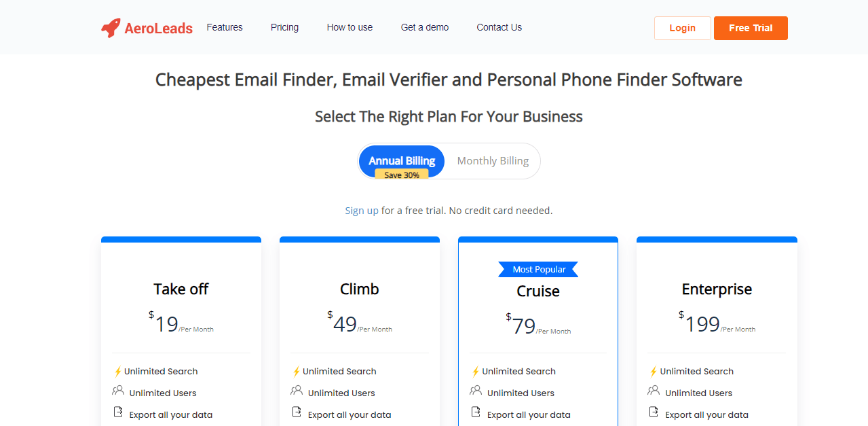Click the export document icon in the Cruise plan
The image size is (868, 426).
(x=475, y=412)
